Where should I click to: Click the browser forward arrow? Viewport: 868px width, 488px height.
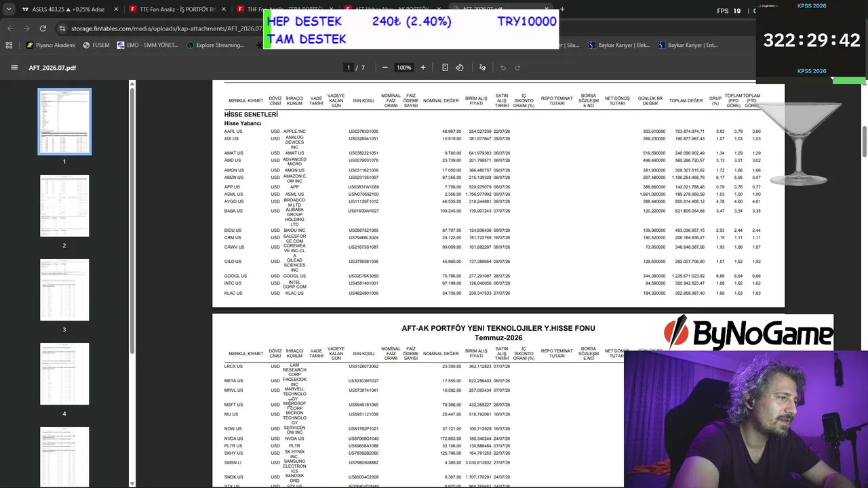(26, 28)
